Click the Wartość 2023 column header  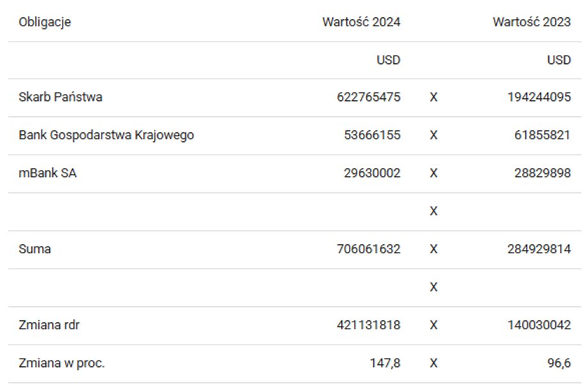pyautogui.click(x=531, y=22)
